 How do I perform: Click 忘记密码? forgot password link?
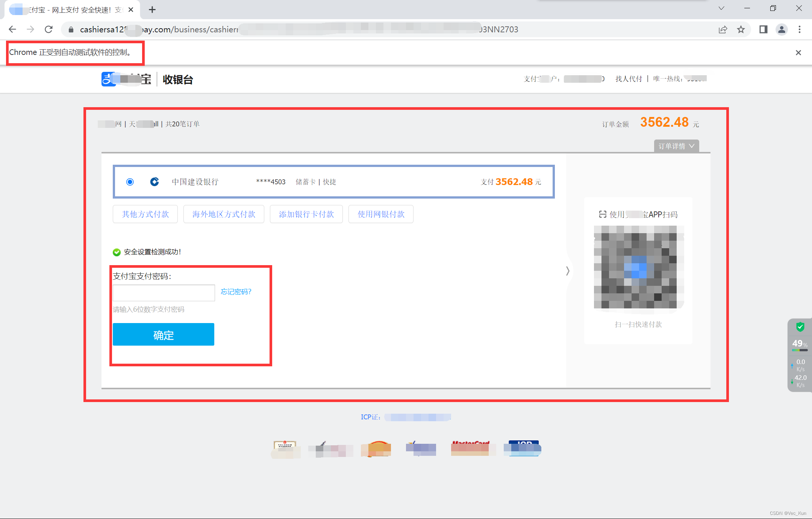point(236,292)
